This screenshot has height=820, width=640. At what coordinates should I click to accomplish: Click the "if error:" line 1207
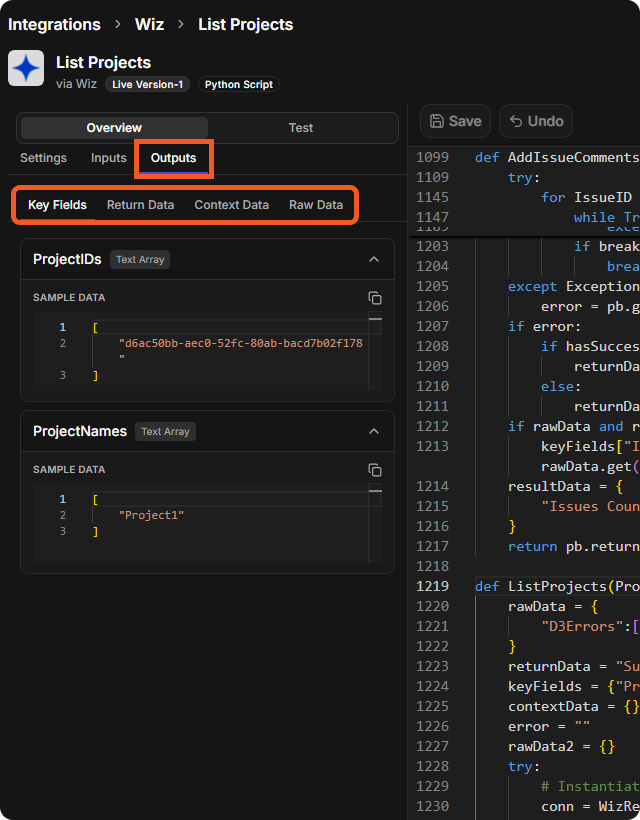coord(544,326)
